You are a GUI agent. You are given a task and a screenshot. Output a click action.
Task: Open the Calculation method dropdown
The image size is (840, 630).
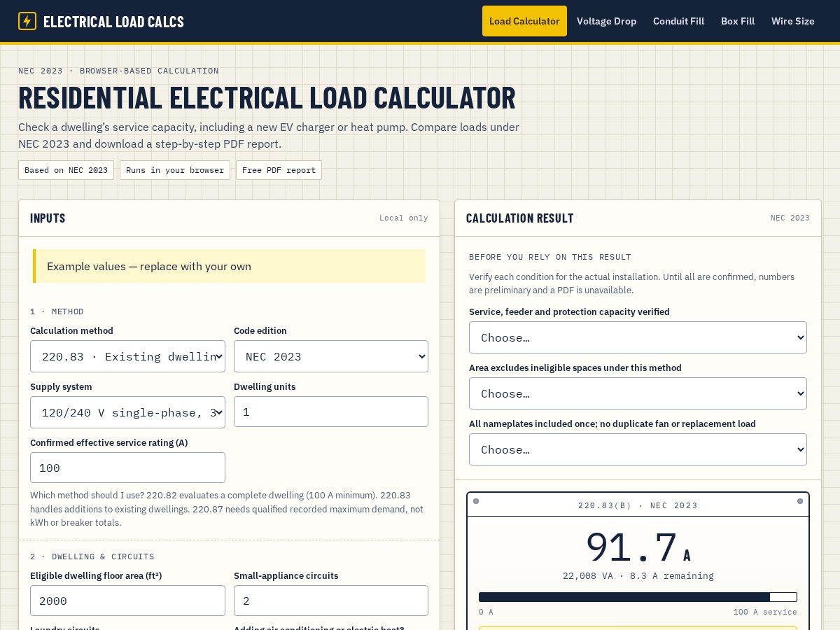(127, 356)
